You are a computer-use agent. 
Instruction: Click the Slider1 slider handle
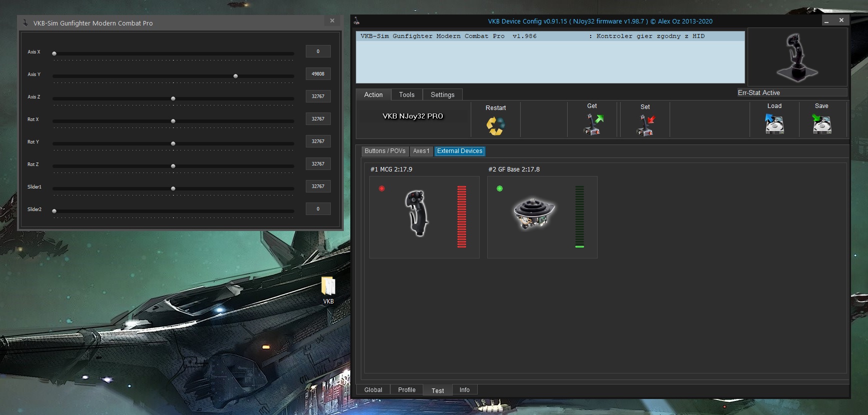click(173, 188)
